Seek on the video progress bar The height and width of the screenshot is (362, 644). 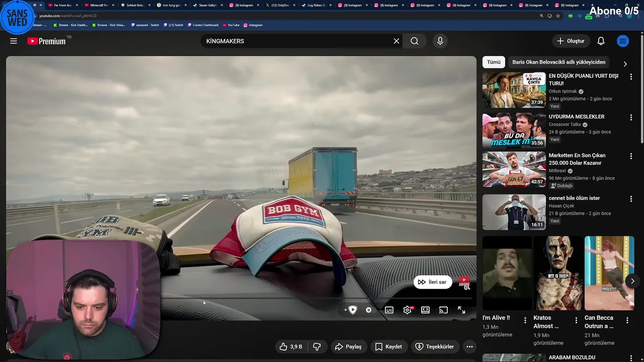(241, 299)
